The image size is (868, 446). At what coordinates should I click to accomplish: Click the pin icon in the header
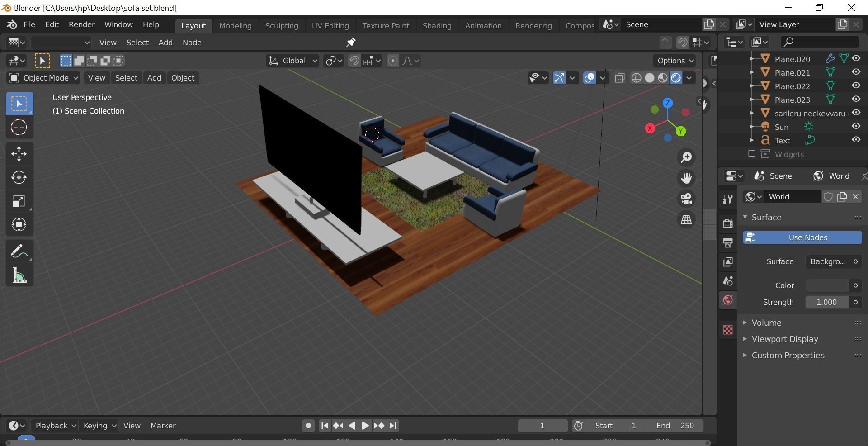[x=350, y=43]
